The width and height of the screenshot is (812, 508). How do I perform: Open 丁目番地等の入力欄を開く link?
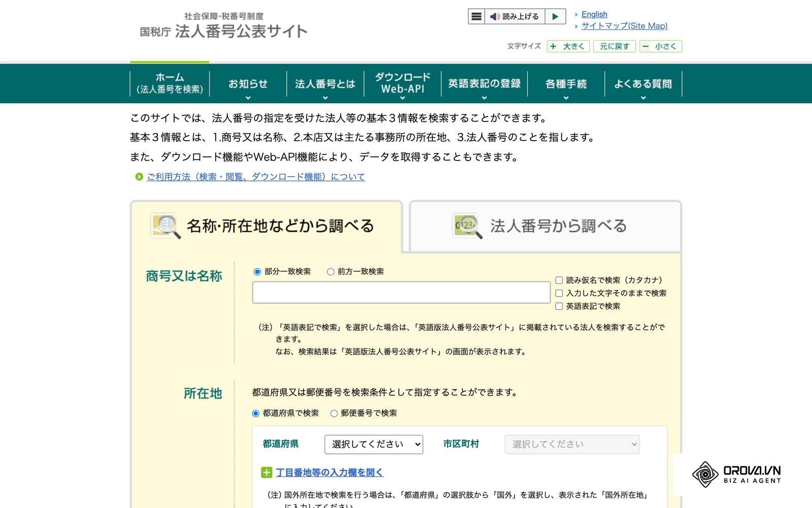(x=329, y=472)
